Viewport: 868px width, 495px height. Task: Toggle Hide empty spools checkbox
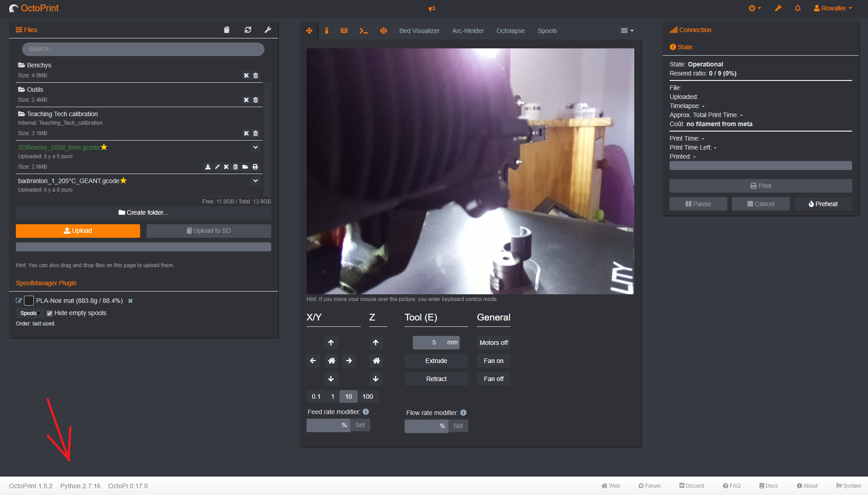tap(49, 313)
